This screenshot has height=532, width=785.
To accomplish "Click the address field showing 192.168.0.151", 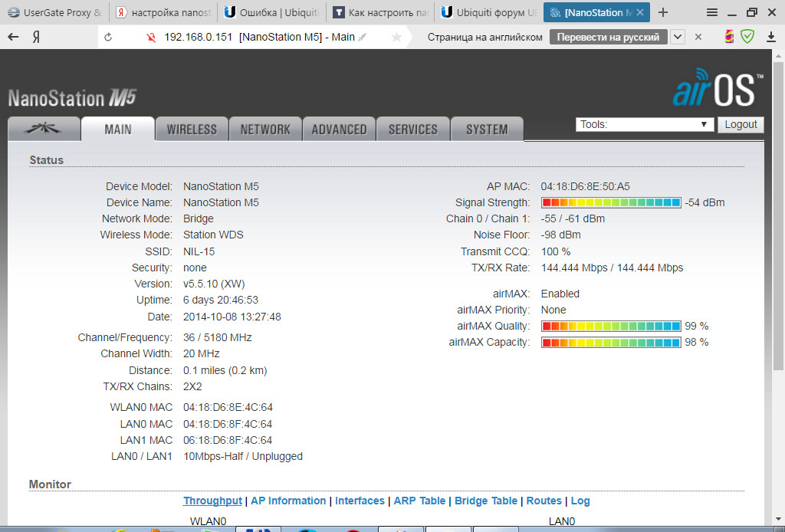I will point(259,37).
